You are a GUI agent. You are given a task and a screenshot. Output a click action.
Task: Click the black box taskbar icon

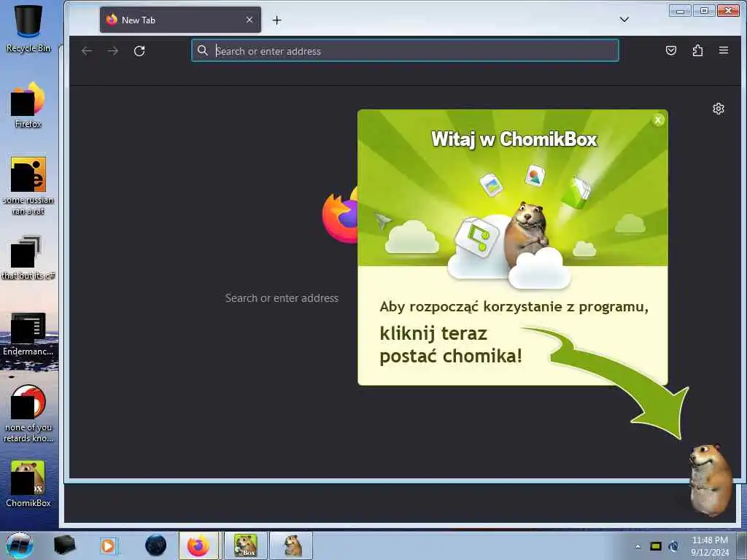pos(64,545)
